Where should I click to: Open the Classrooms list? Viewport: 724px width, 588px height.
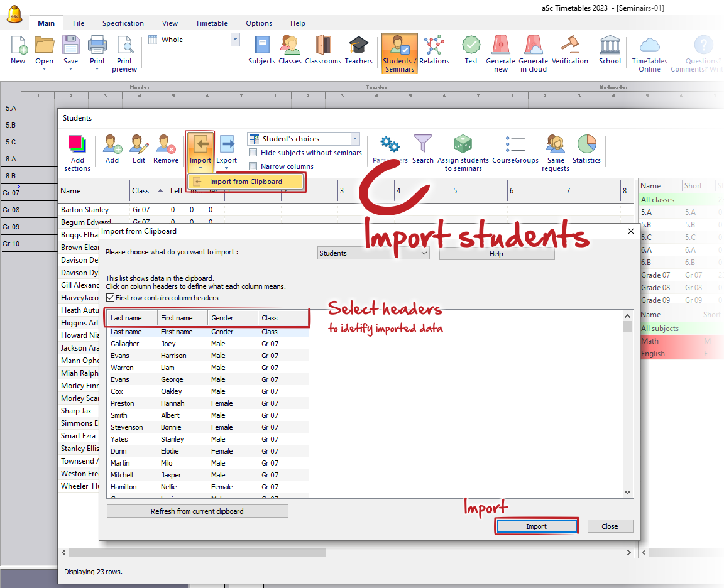[x=323, y=50]
